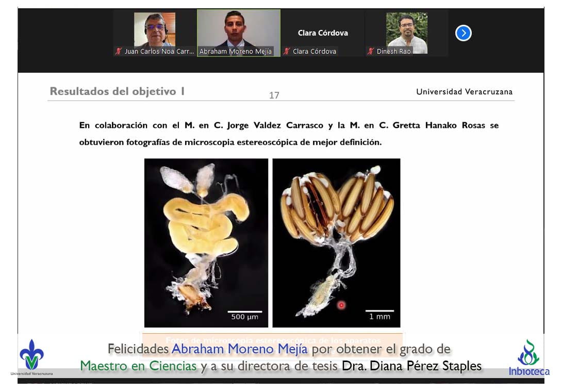Select Abraham Moreno Mejía's video tile
562x392 pixels.
[x=238, y=28]
